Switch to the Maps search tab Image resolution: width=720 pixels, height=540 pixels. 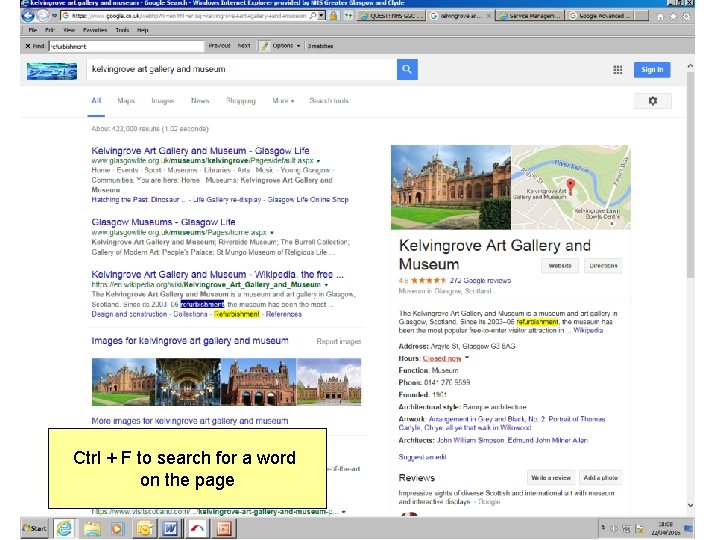tap(126, 101)
